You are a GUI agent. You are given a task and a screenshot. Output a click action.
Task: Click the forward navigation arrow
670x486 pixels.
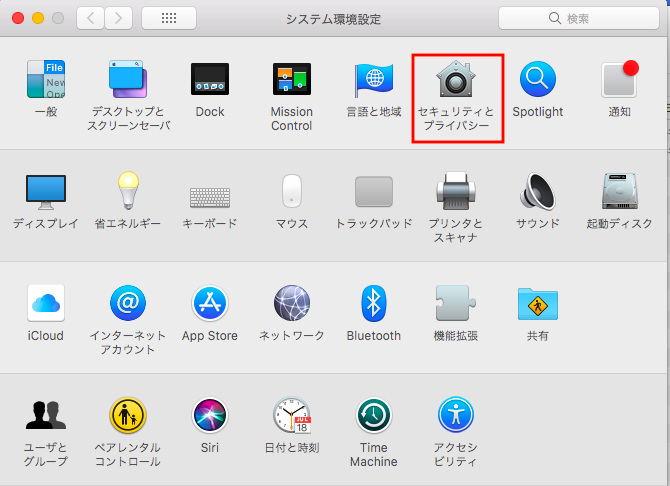(119, 18)
